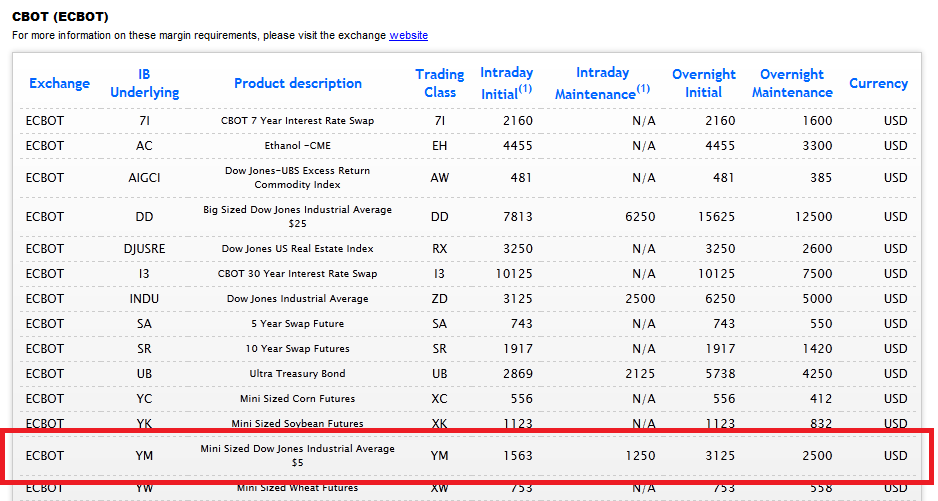Click intraday maintenance value 6250
This screenshot has height=501, width=938.
coord(640,217)
